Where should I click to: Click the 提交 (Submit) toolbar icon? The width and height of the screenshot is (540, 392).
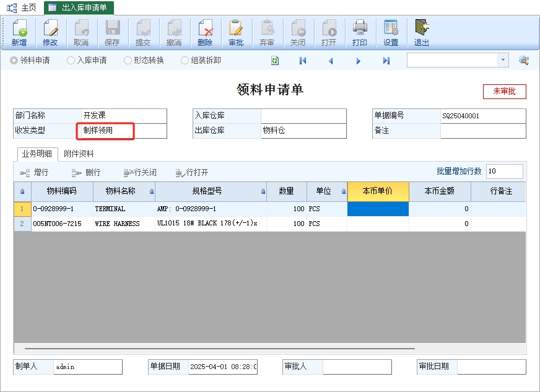tap(143, 33)
